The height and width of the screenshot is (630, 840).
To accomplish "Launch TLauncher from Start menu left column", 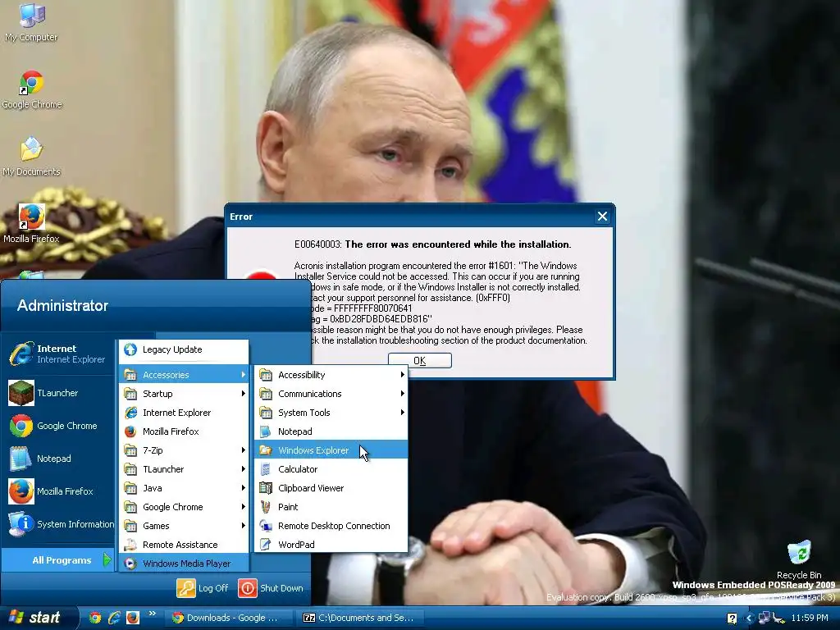I will click(x=57, y=393).
